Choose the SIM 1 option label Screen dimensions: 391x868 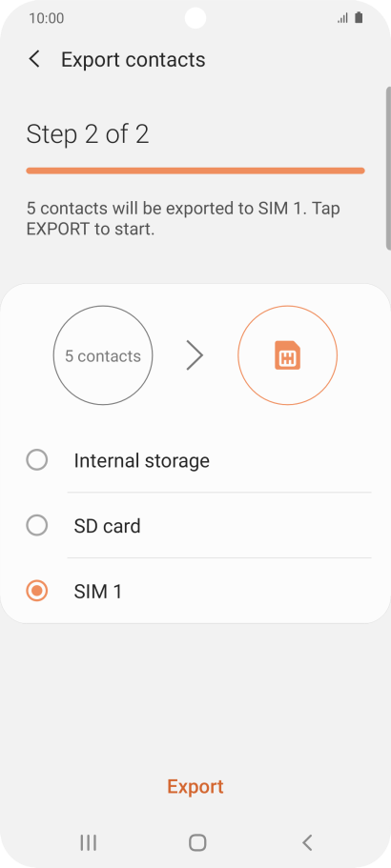98,592
